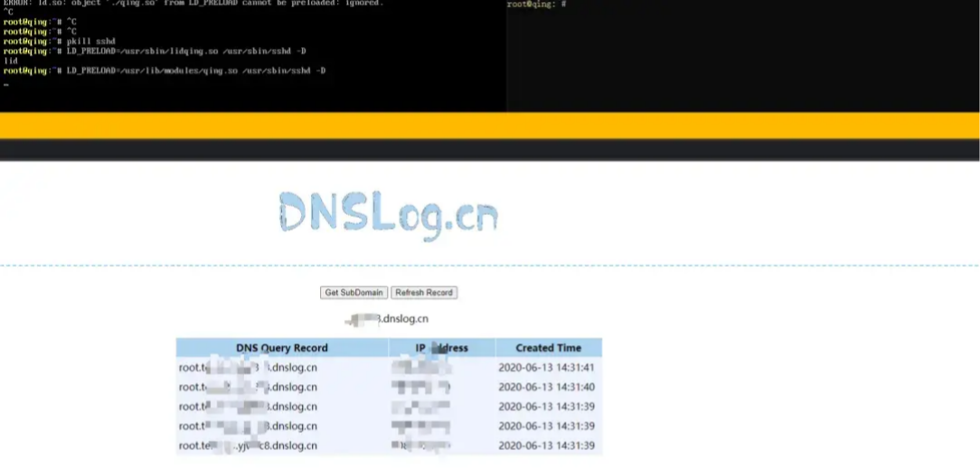Click the Refresh Record button
The image size is (980, 470).
[x=424, y=293]
